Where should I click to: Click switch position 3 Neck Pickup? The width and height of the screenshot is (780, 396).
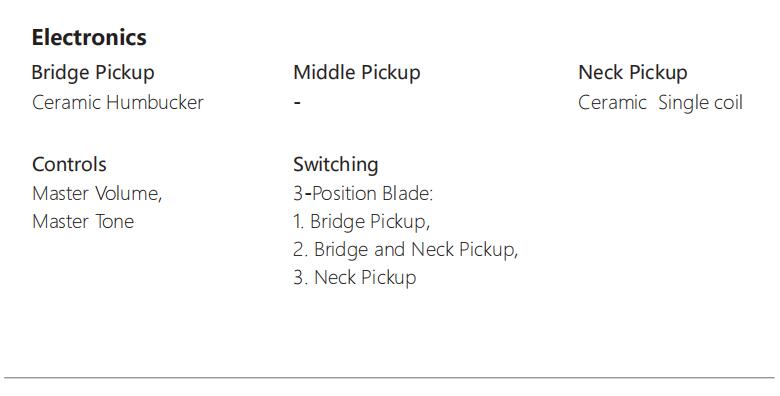click(x=355, y=278)
